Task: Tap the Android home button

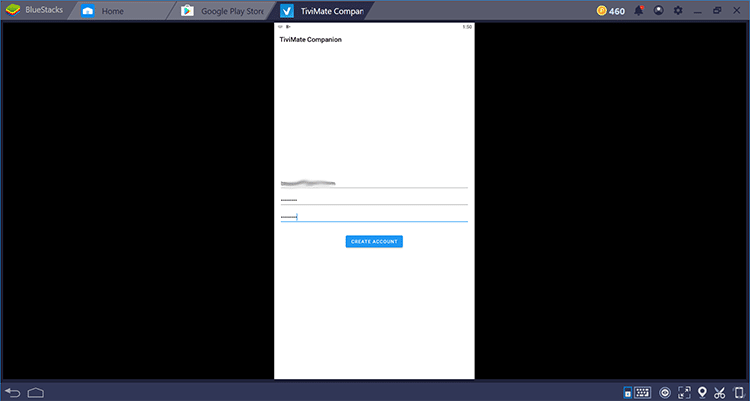Action: 35,393
